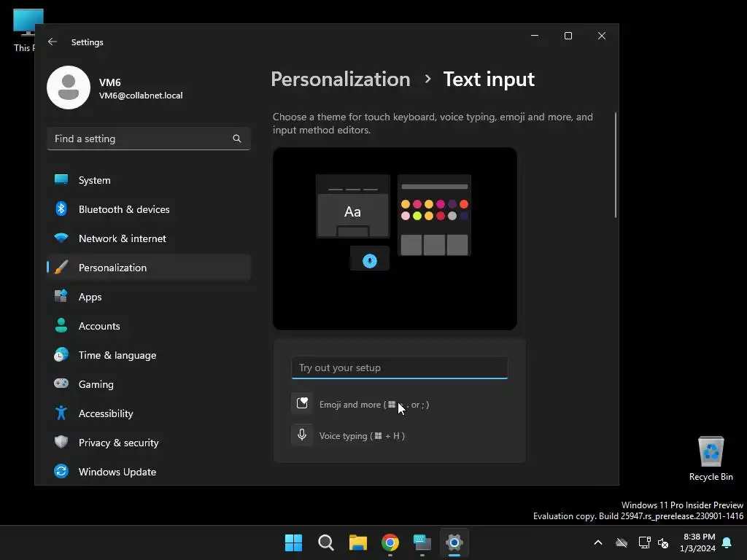Click the keyboard app icon in taskbar
The image size is (747, 560).
422,542
